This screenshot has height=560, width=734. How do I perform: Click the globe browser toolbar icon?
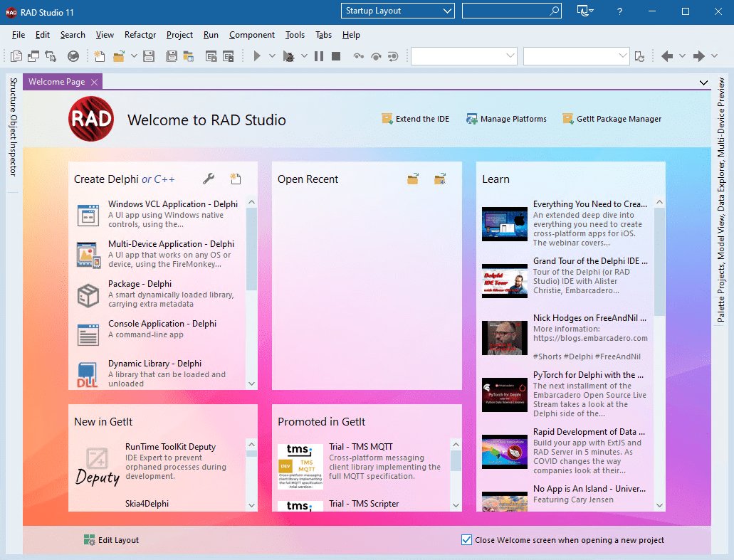[x=73, y=56]
